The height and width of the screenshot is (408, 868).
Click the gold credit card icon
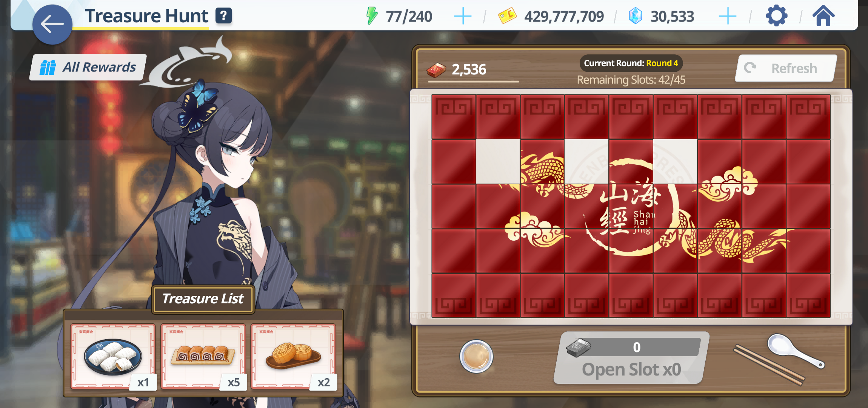(507, 16)
